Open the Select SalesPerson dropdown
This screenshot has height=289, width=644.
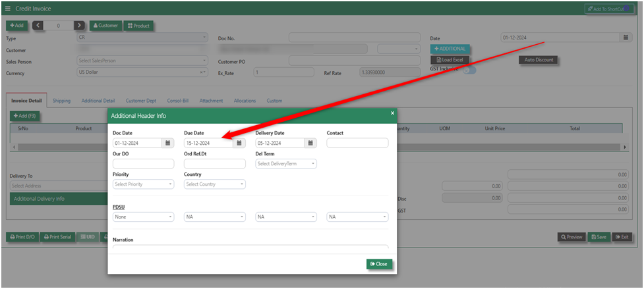coord(142,61)
